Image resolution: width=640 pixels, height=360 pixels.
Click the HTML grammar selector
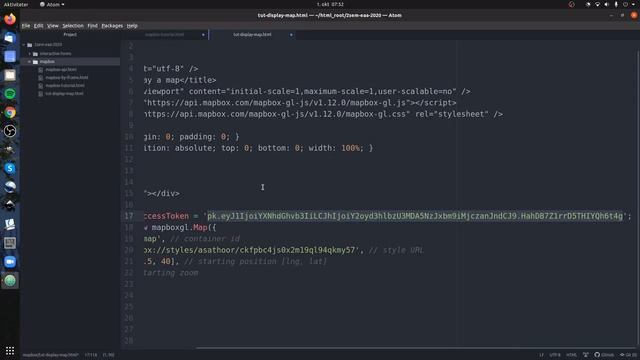571,355
